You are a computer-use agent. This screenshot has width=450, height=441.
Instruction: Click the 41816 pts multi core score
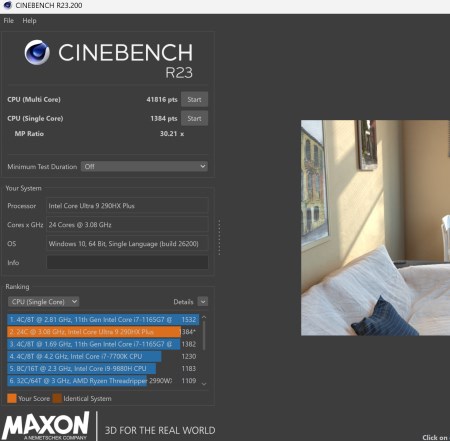(162, 99)
